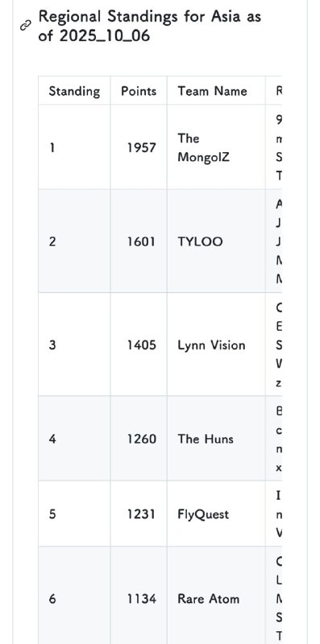320x644 pixels.
Task: Select the Standing column header
Action: click(x=74, y=91)
